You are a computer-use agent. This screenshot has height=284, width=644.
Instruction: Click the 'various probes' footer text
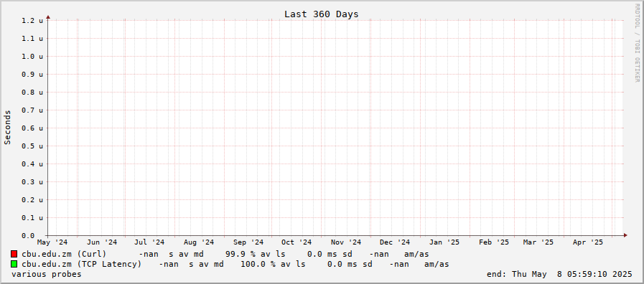click(x=47, y=274)
